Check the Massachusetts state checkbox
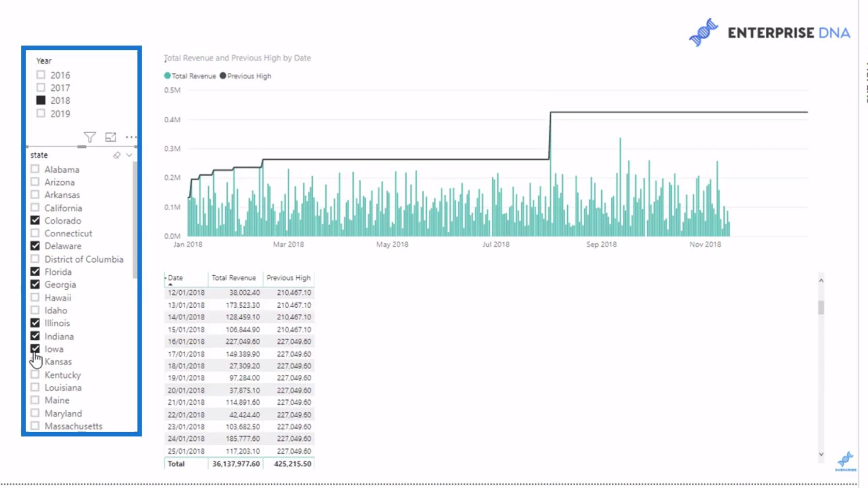The image size is (868, 488). click(35, 426)
